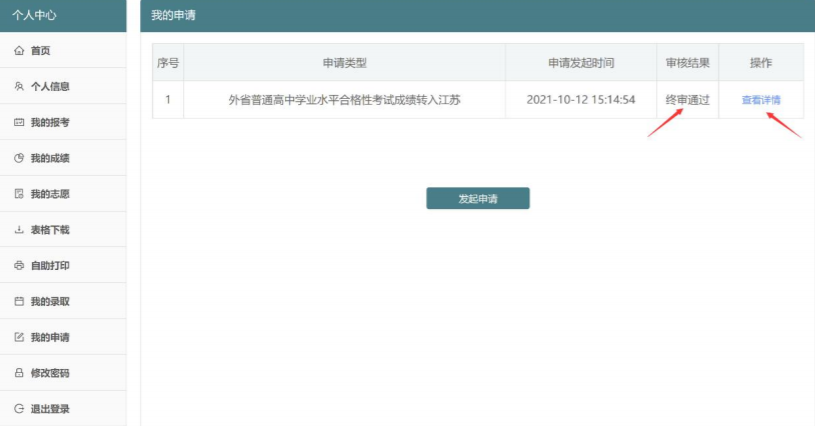
Task: Click the person icon beside 个人信息
Action: click(x=18, y=87)
